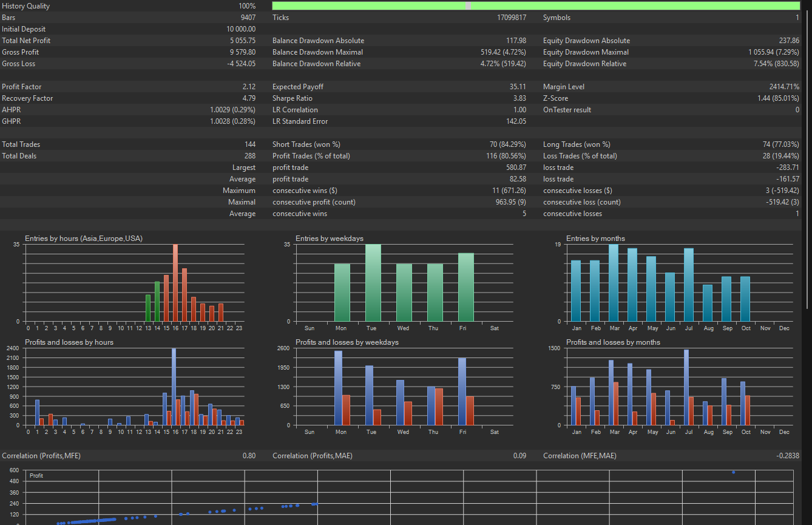Click the Mar bar in Entries by months
The height and width of the screenshot is (525, 812).
tap(614, 283)
